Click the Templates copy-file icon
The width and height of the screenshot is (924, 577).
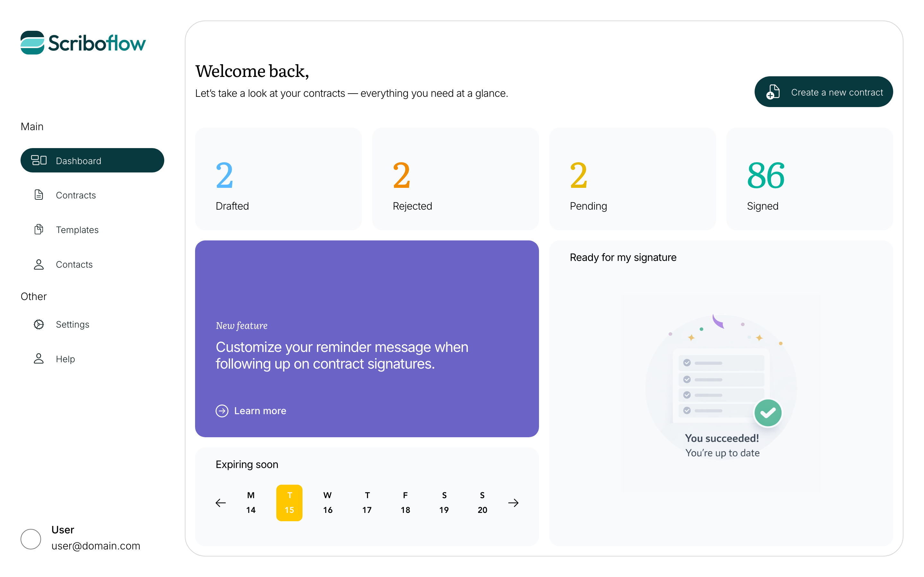click(x=38, y=229)
